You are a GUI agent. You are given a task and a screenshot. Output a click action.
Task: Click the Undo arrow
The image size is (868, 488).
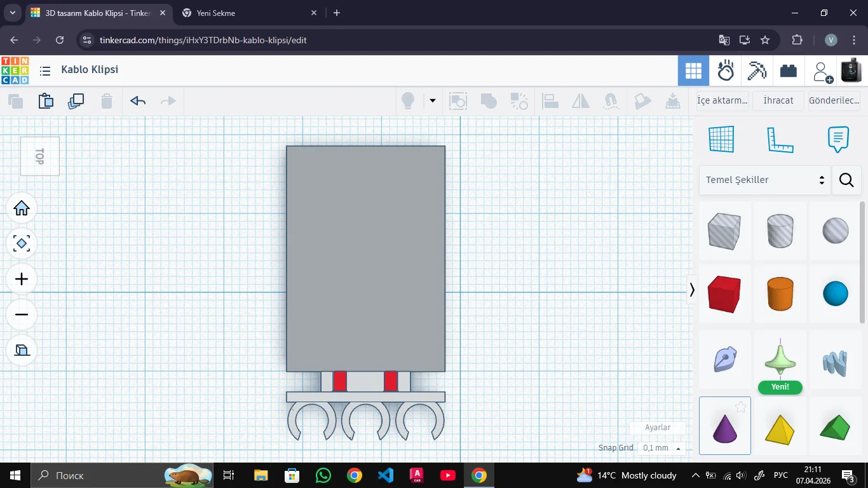138,101
